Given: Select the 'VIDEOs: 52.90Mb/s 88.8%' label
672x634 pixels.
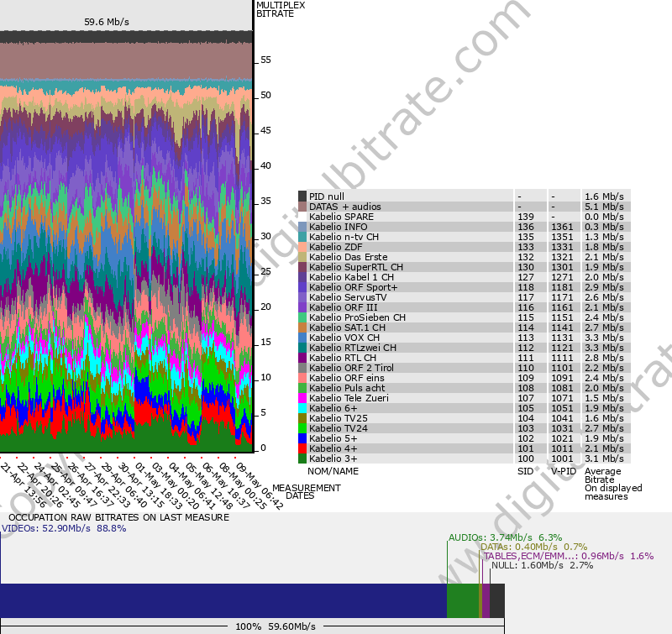Looking at the screenshot, I should pos(64,528).
